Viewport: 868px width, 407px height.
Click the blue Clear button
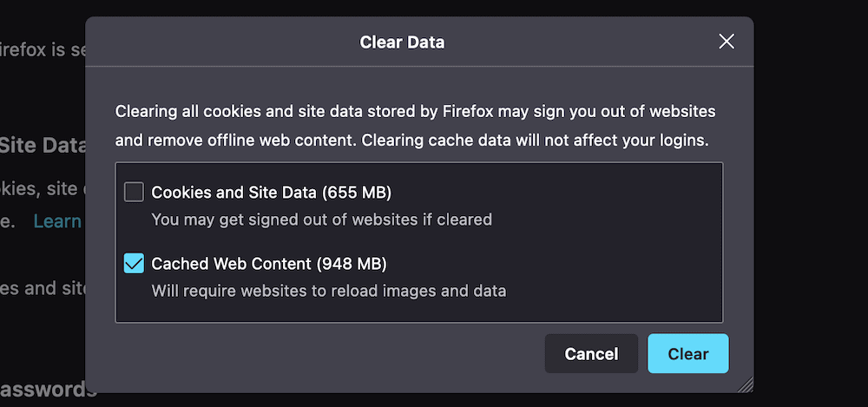coord(687,353)
